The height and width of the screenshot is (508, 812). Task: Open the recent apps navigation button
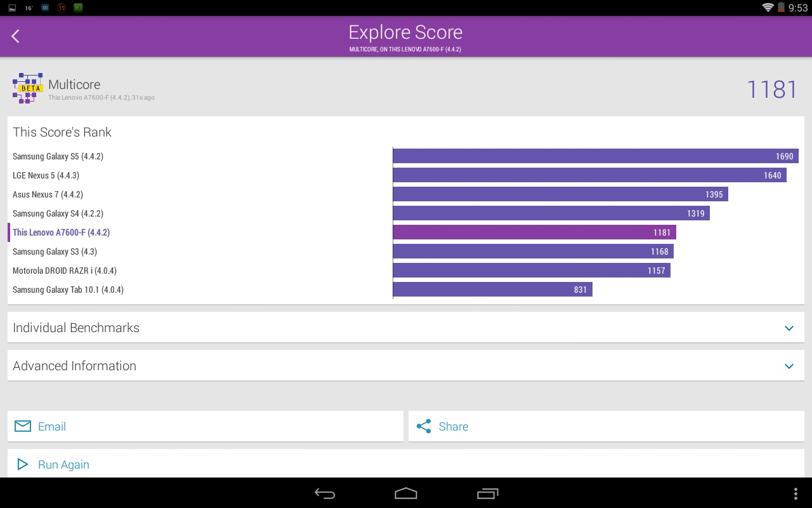point(487,493)
